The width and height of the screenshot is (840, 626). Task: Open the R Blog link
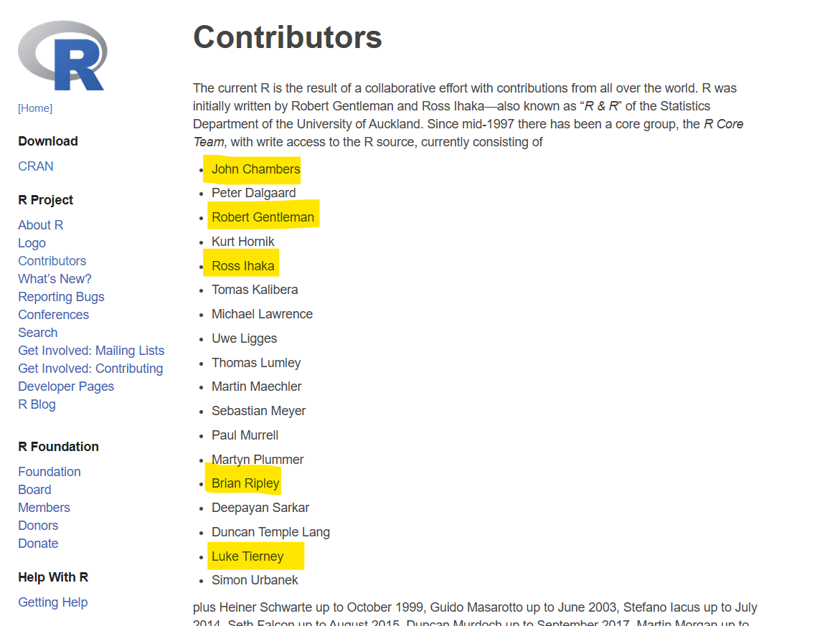(37, 404)
